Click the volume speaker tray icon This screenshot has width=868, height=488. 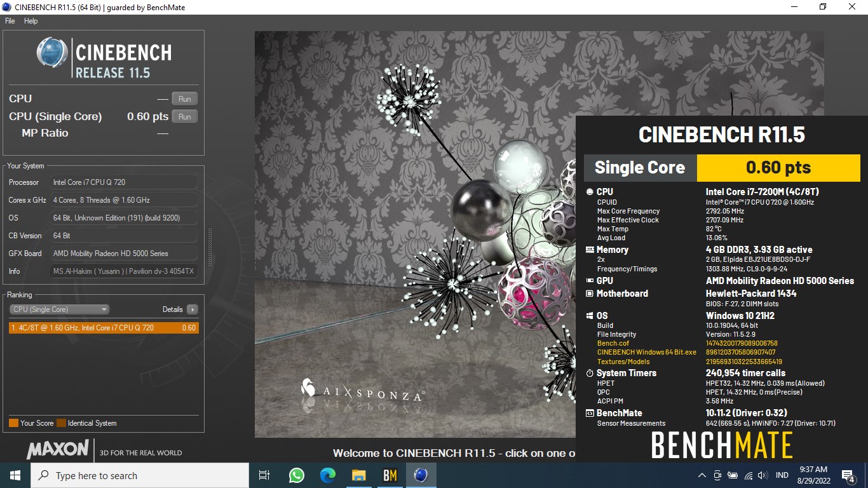coord(763,475)
